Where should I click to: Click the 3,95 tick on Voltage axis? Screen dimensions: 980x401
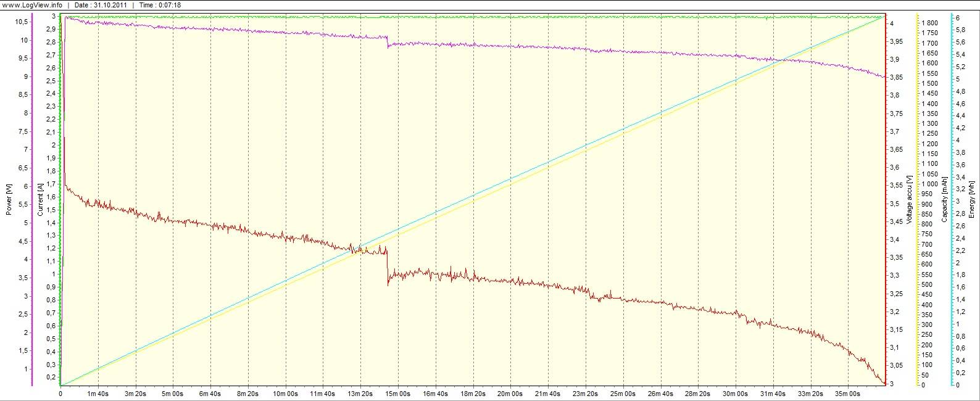(x=895, y=41)
